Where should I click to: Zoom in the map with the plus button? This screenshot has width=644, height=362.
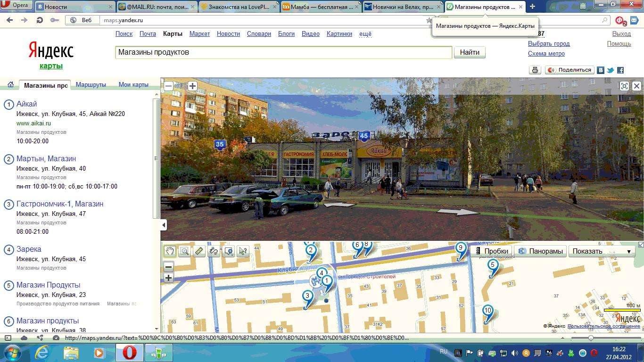tap(168, 278)
